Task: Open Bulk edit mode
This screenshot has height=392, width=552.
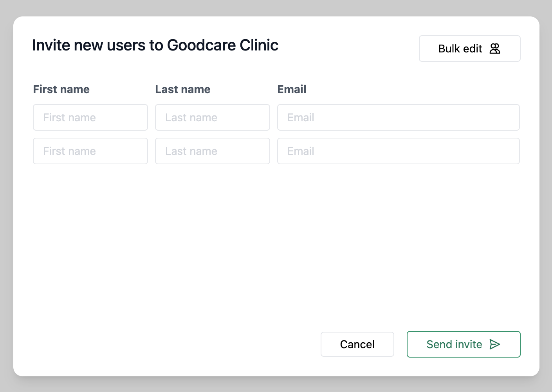Action: 469,49
